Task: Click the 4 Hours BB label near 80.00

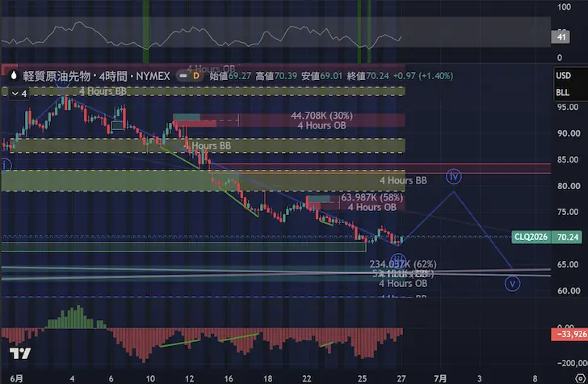Action: click(x=403, y=180)
